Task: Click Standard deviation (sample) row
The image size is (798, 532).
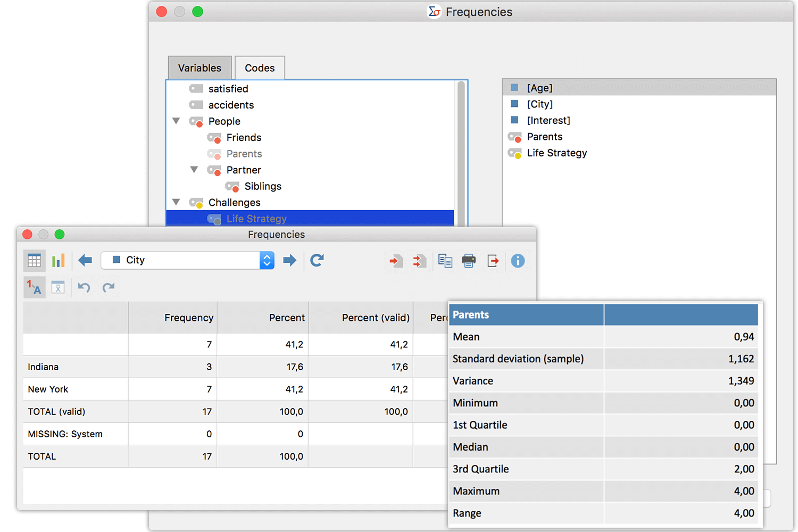Action: point(604,359)
